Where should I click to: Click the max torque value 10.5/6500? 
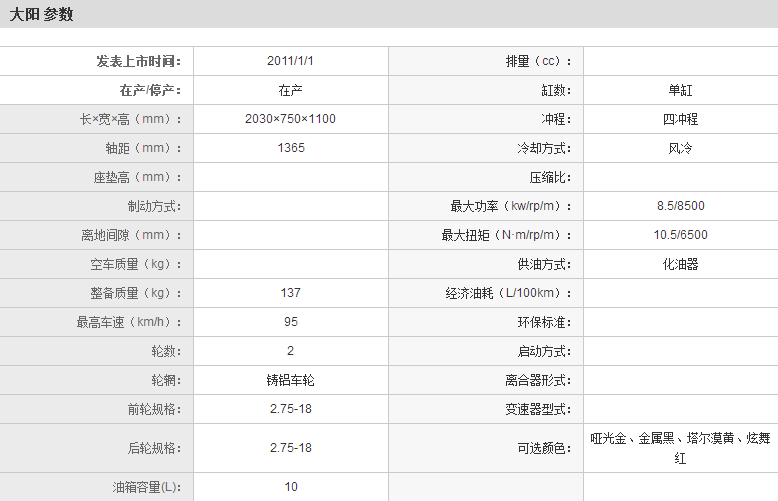pos(681,235)
